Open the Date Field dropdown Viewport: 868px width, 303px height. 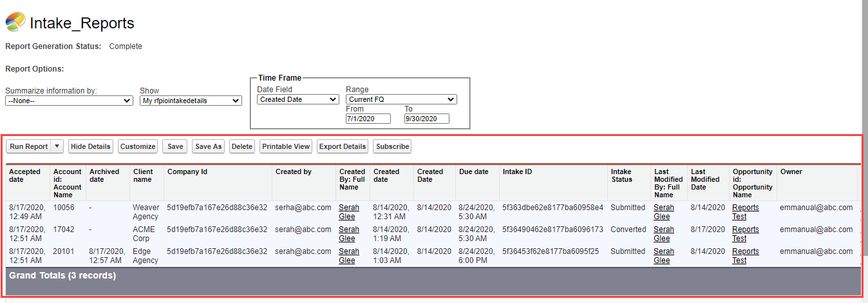coord(298,99)
